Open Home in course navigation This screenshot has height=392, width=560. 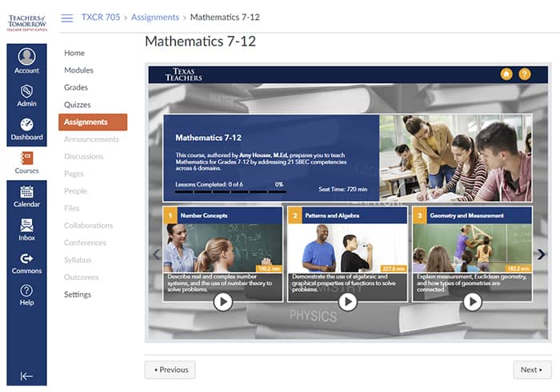74,53
